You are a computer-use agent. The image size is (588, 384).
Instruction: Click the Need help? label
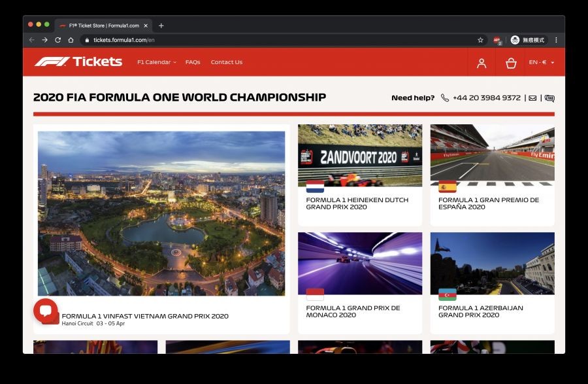click(413, 98)
